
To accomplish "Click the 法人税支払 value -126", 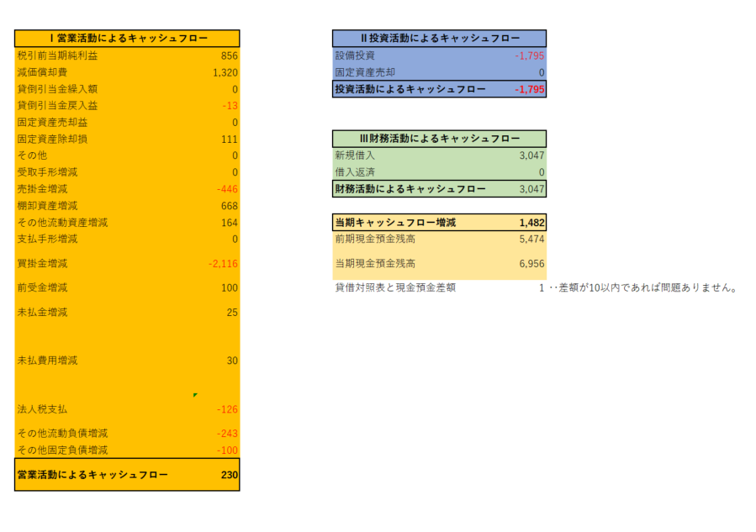I will [x=227, y=409].
